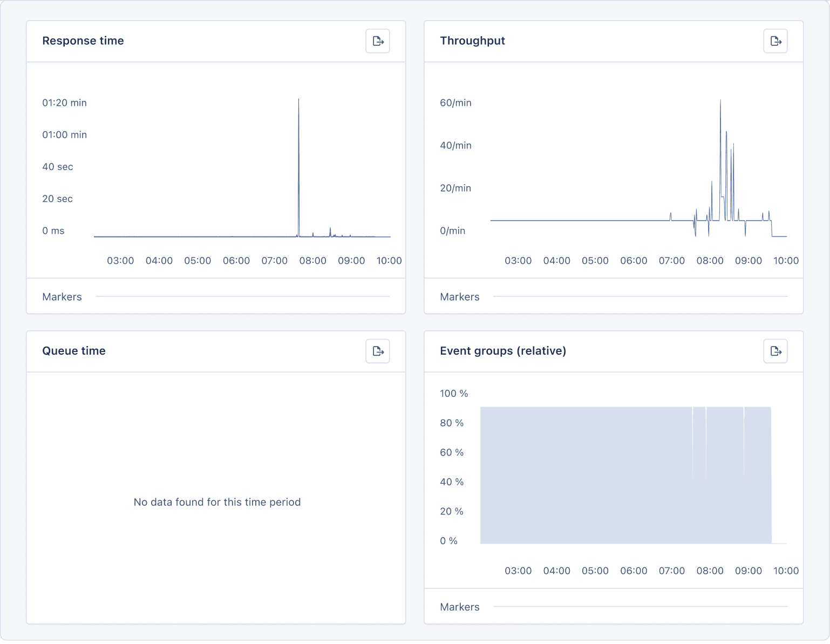Click the 80 % axis label
This screenshot has height=644, width=830.
click(x=452, y=423)
